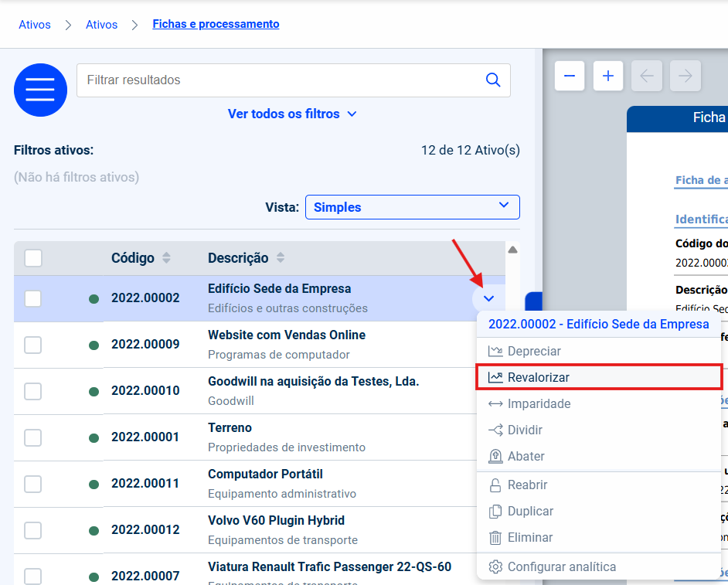728x585 pixels.
Task: Check the Website com Vendas Online row
Action: click(33, 345)
